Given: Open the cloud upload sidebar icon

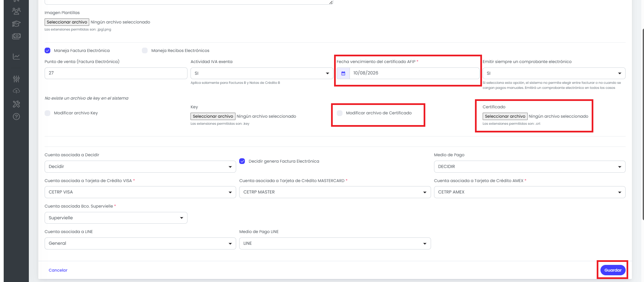Looking at the screenshot, I should point(16,91).
